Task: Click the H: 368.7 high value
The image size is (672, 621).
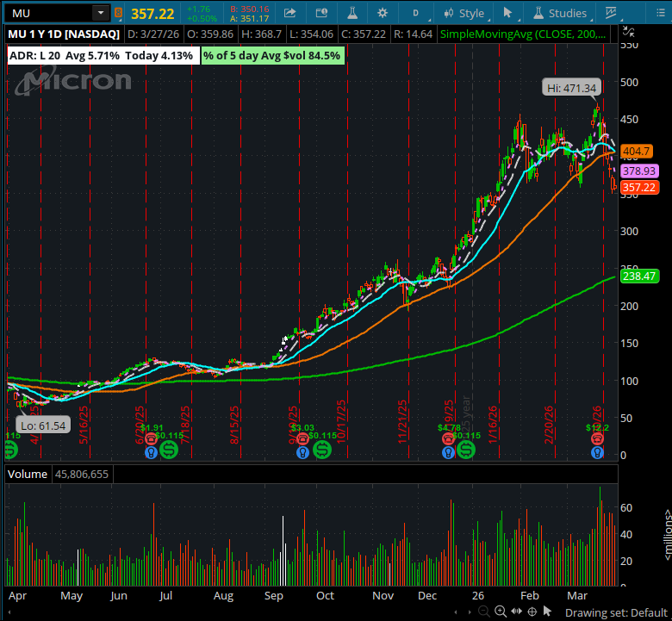Action: pos(261,34)
